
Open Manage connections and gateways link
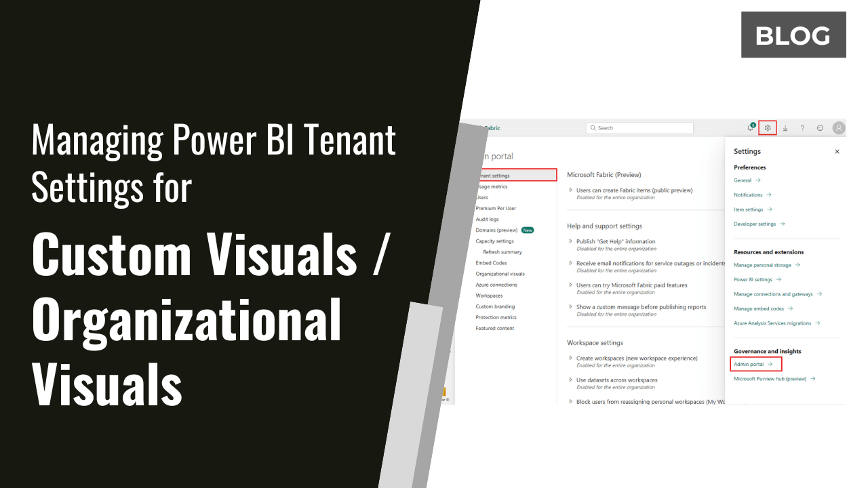778,294
